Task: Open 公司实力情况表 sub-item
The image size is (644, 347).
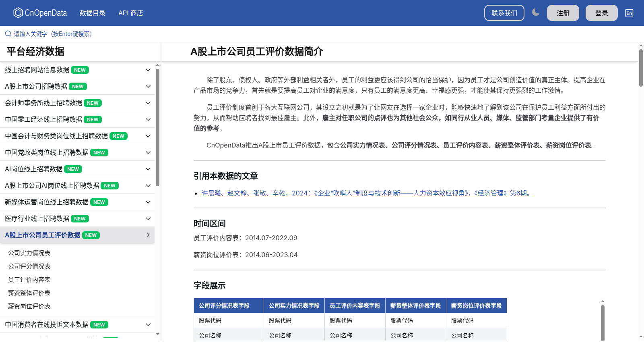Action: point(29,253)
